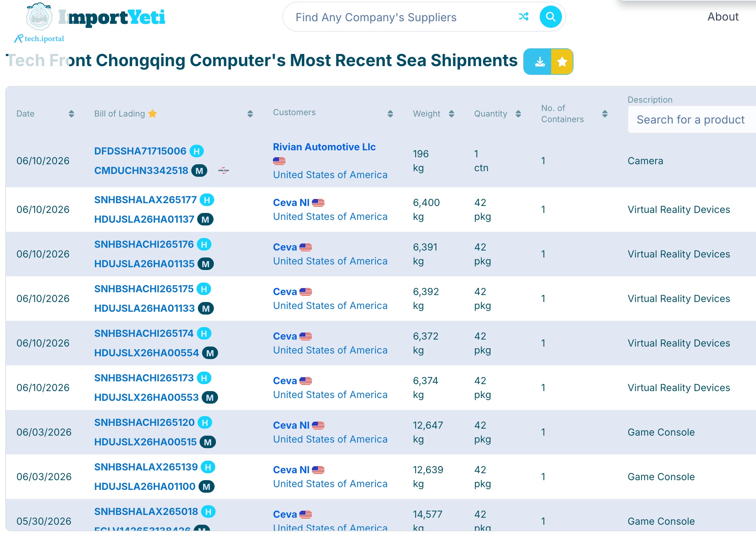Open master bill HDUJSLA26HA01135

(144, 264)
